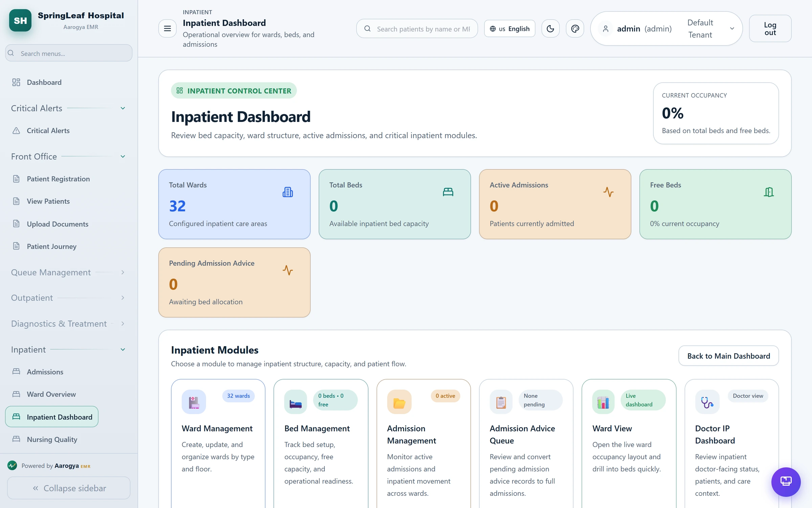This screenshot has width=812, height=508.
Task: Go to Dashboard in the sidebar
Action: [44, 82]
